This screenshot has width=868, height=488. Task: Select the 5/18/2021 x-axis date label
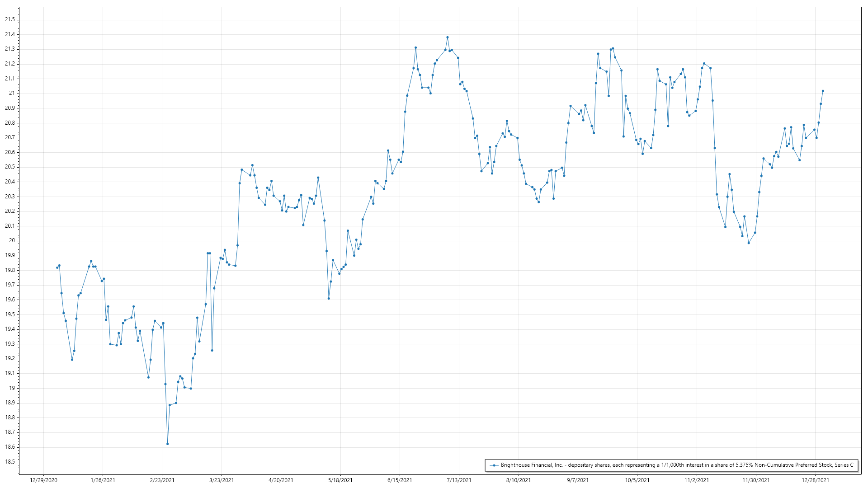pos(340,480)
